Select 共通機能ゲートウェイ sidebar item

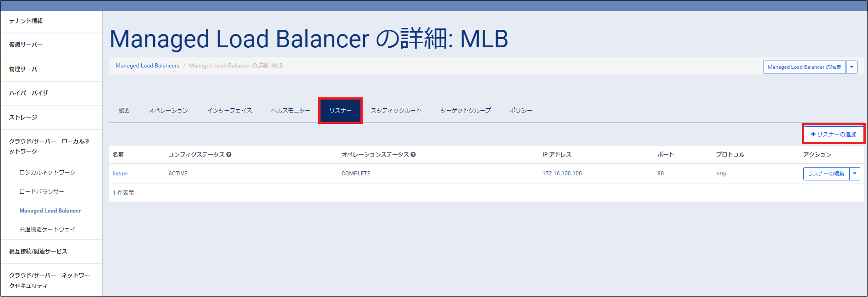[47, 230]
